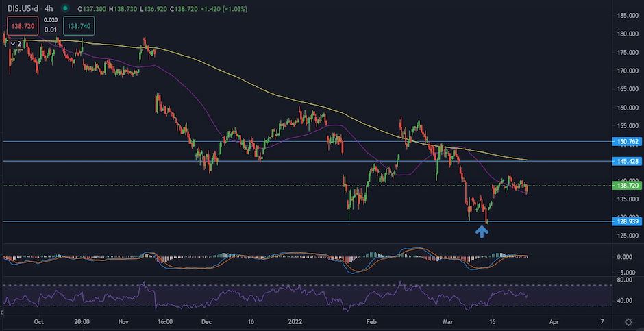This screenshot has width=644, height=331.
Task: Open the 4h interval label
Action: (49, 8)
